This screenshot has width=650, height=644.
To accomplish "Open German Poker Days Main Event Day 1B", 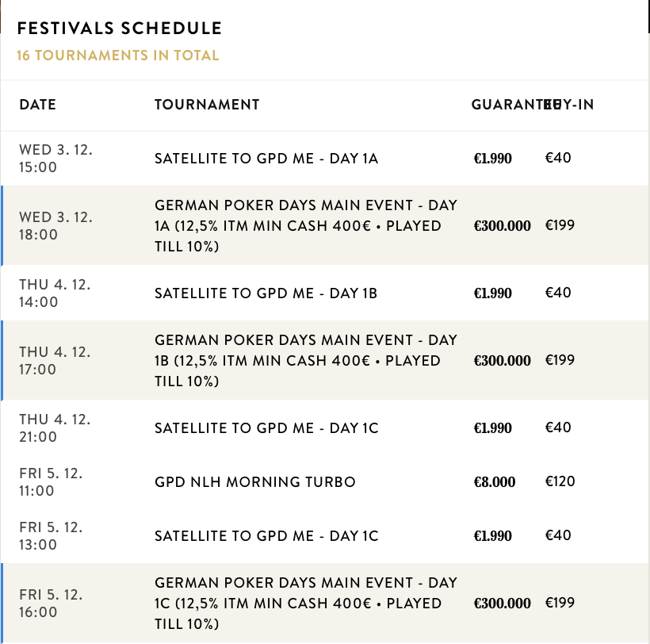I will click(306, 361).
